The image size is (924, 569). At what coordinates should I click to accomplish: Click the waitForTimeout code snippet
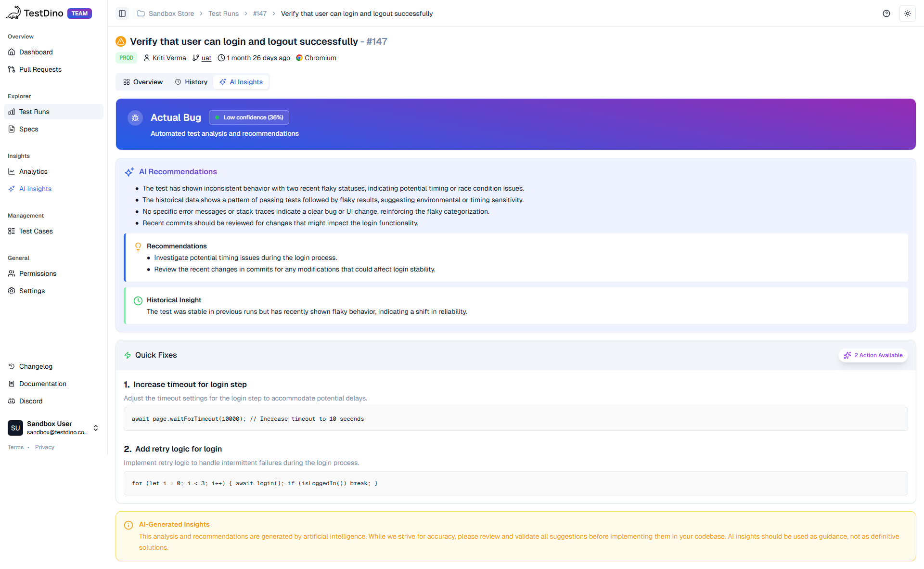247,419
